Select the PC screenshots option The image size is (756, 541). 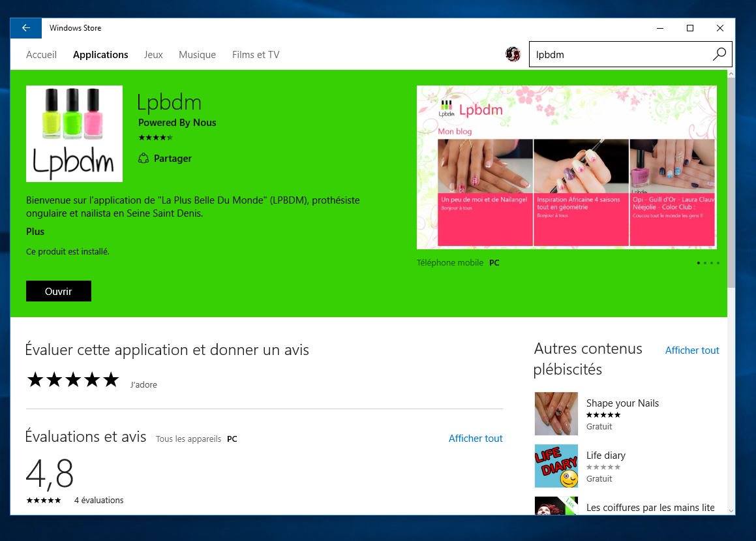click(494, 262)
